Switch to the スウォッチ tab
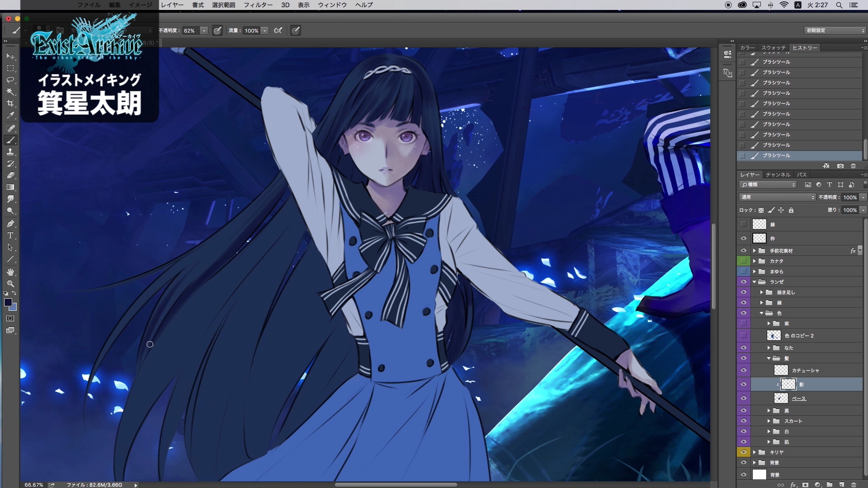 [x=773, y=47]
